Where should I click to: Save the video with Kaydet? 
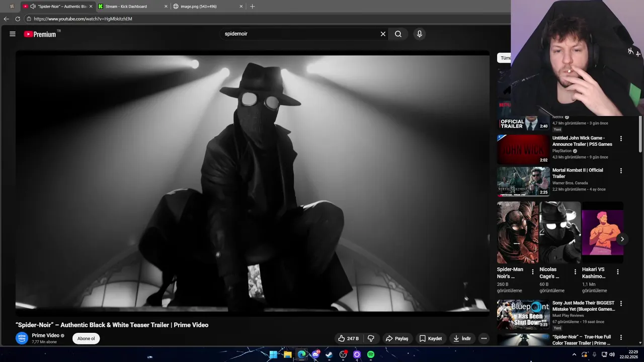pos(431,338)
